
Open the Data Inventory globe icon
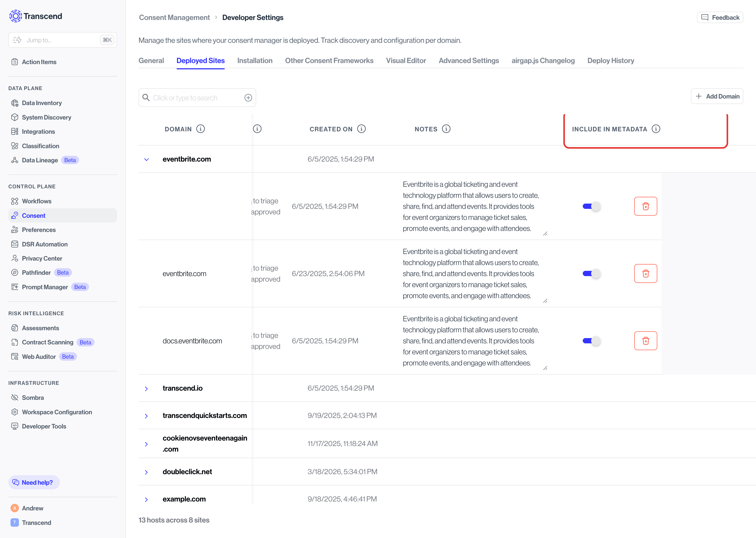14,103
